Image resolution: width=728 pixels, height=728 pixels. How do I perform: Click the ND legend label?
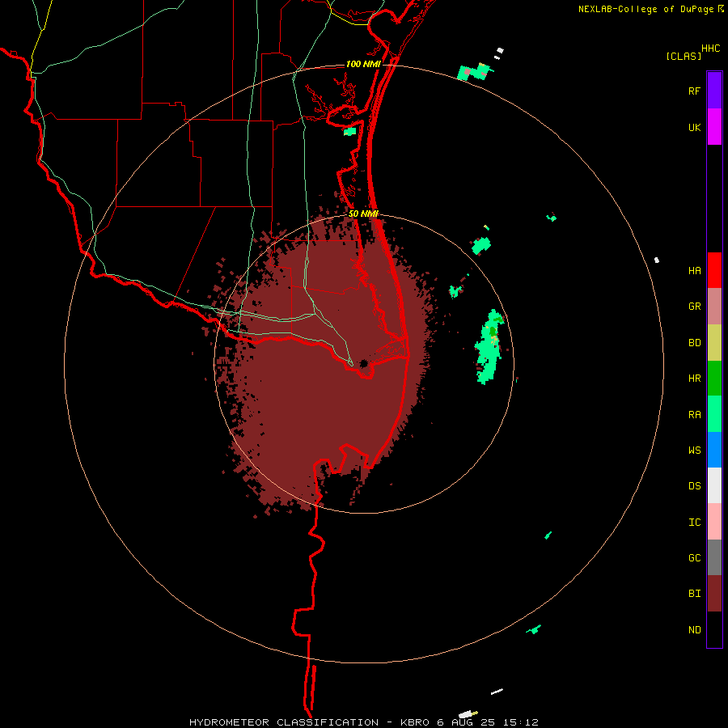694,630
